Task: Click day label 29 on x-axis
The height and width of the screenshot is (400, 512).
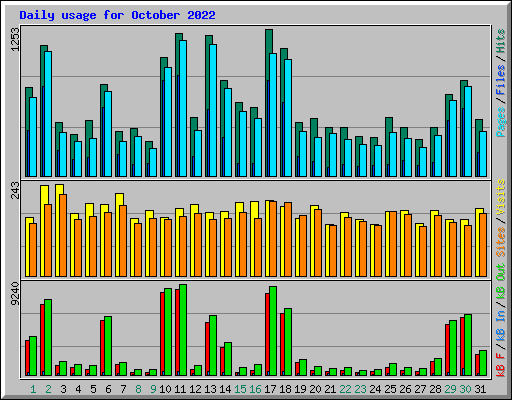Action: pos(450,389)
